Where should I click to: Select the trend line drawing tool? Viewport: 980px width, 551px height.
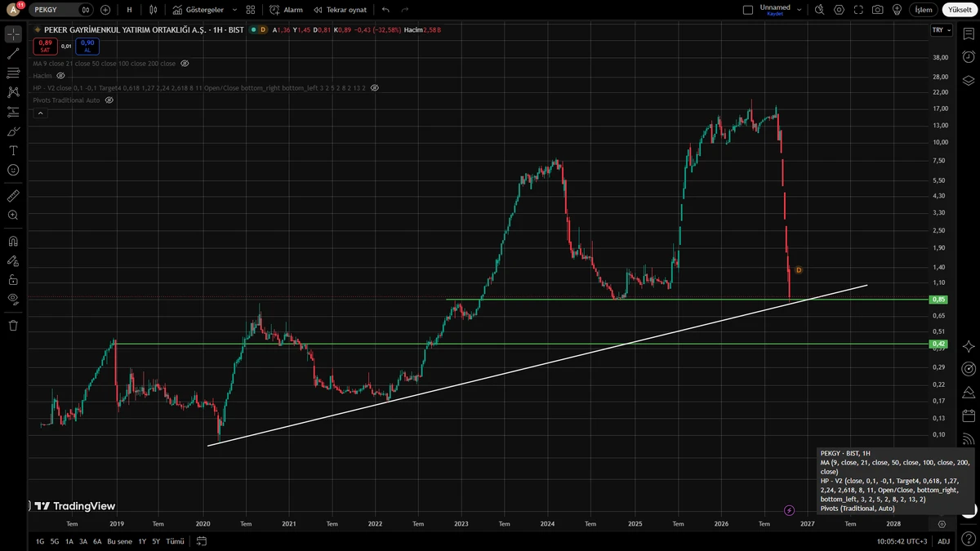[x=13, y=53]
